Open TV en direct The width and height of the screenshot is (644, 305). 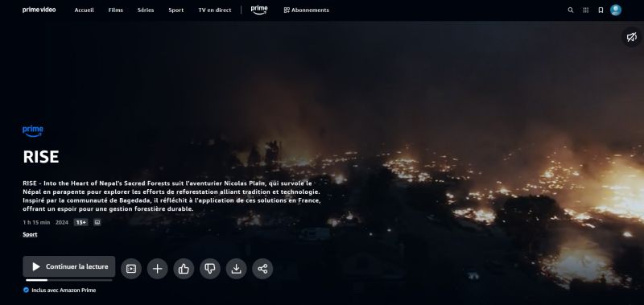coord(215,10)
